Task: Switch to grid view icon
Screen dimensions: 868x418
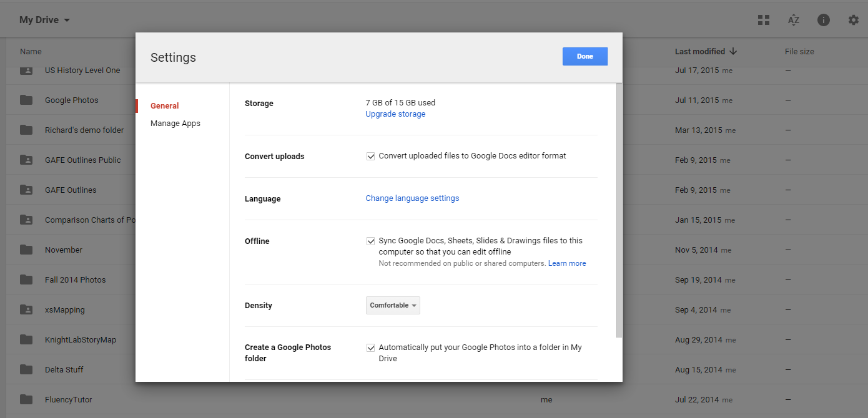Action: pos(763,20)
